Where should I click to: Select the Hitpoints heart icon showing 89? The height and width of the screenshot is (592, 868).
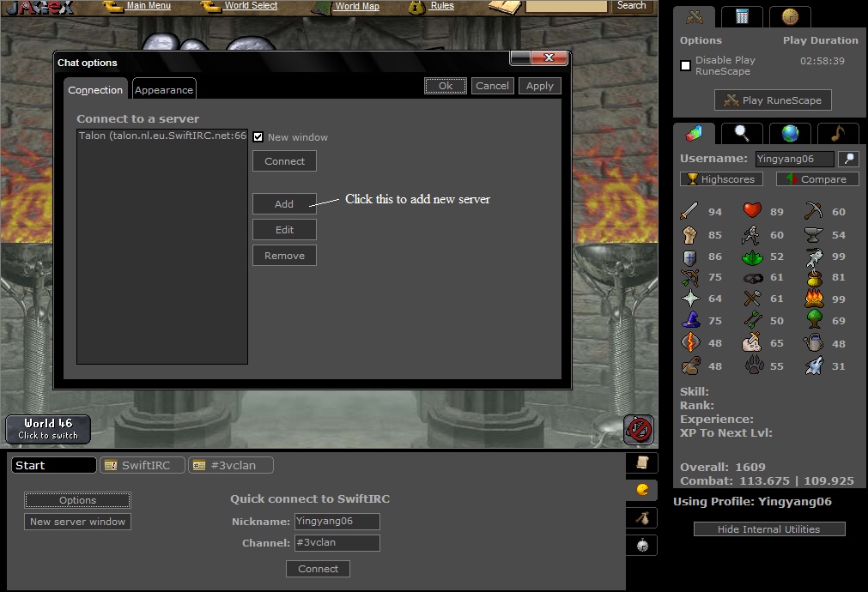point(752,211)
